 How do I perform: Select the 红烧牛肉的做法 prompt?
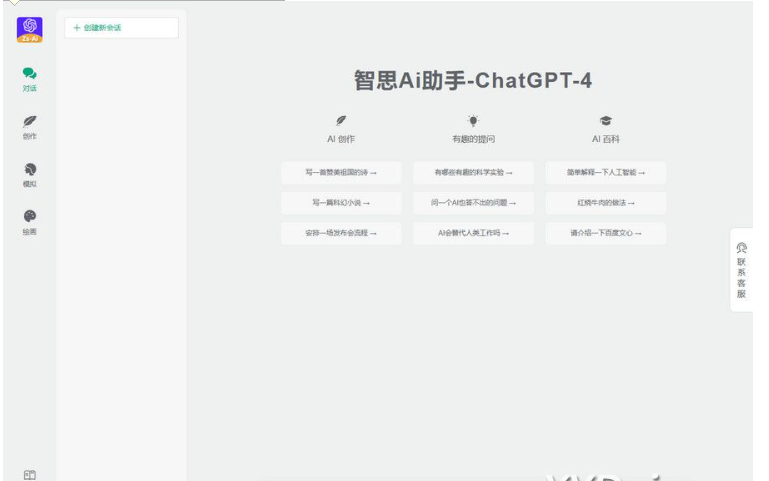click(x=605, y=203)
